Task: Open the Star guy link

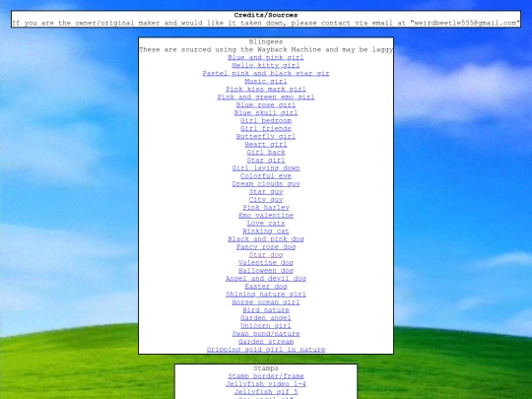Action: [266, 191]
